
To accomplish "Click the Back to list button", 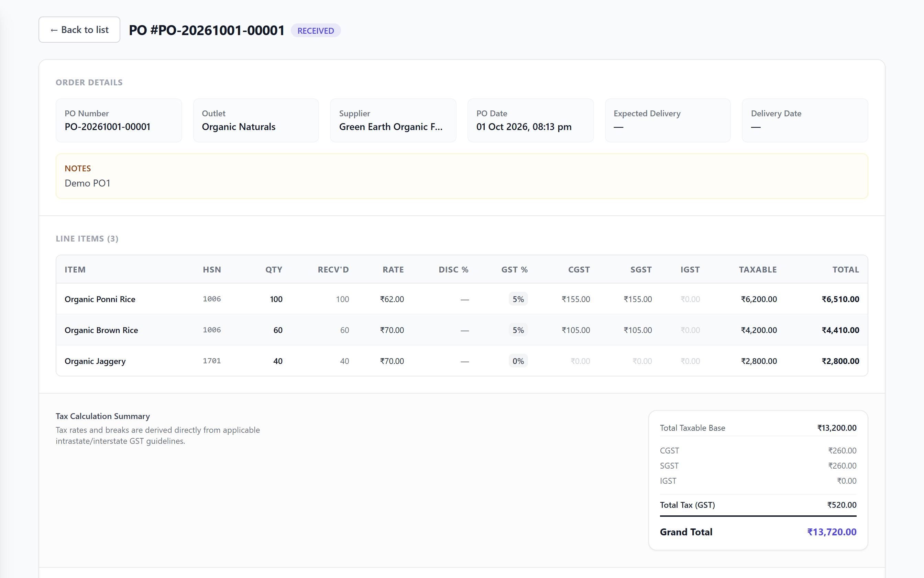I will point(79,30).
